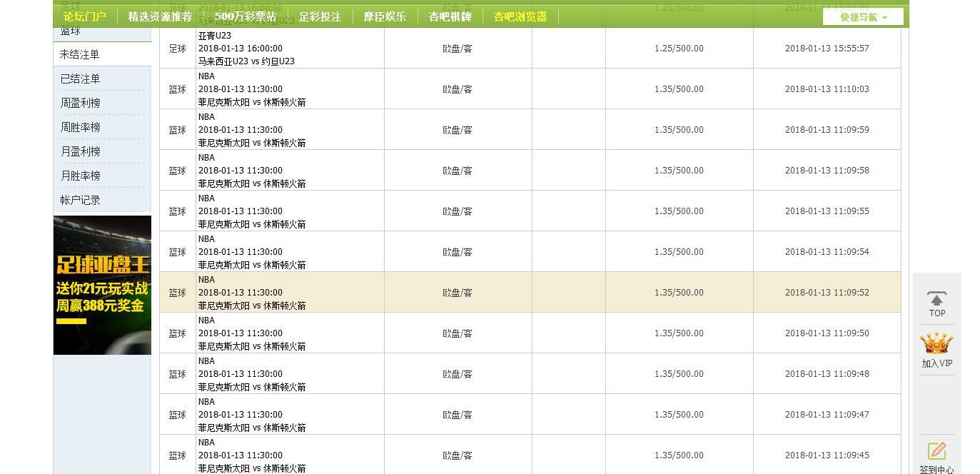Open 周胜率榜 sidebar link

(80, 127)
